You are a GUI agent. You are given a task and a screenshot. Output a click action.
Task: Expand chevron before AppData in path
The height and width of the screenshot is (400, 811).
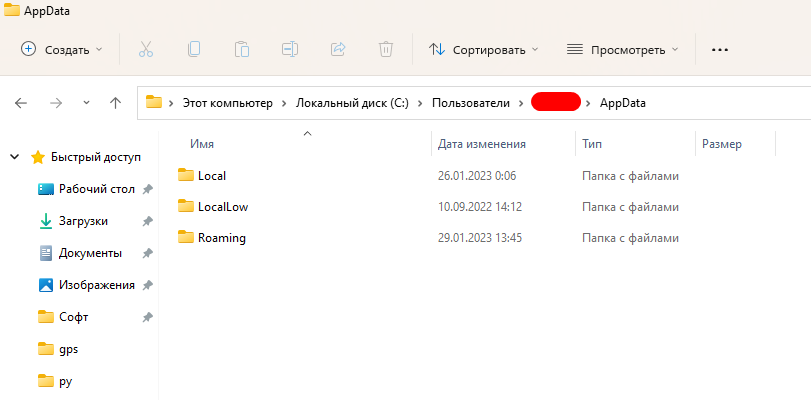click(588, 103)
